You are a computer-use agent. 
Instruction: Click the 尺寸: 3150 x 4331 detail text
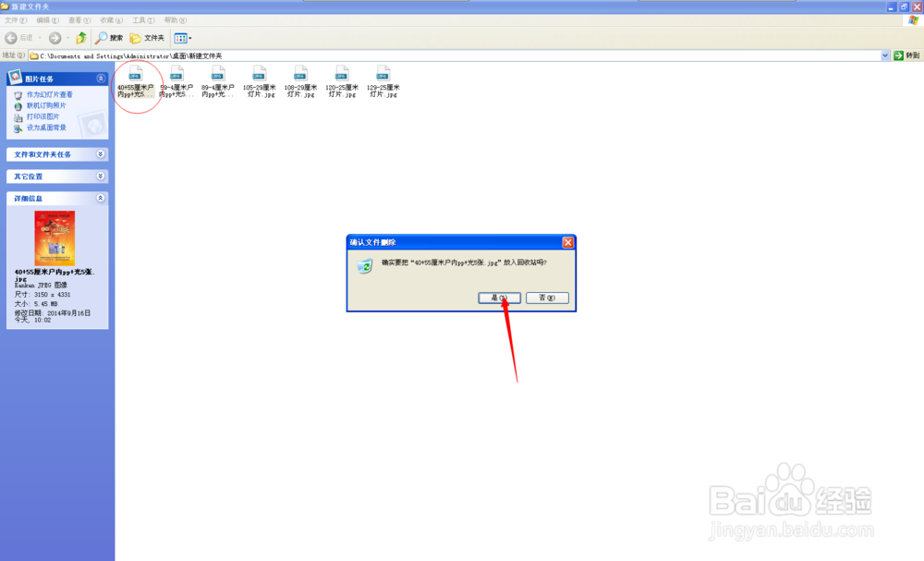pyautogui.click(x=43, y=295)
